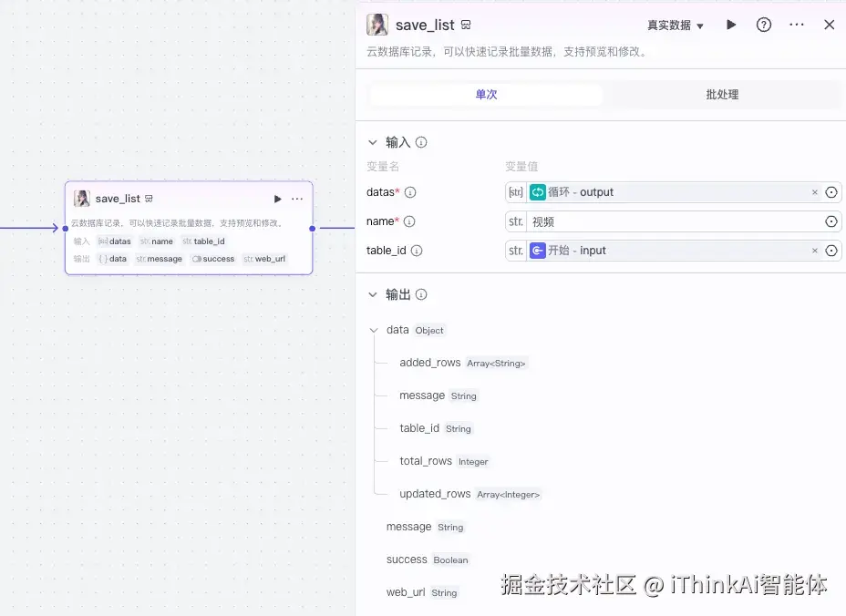Image resolution: width=846 pixels, height=616 pixels.
Task: Click the info icon beside the 输入 header
Action: [x=419, y=142]
